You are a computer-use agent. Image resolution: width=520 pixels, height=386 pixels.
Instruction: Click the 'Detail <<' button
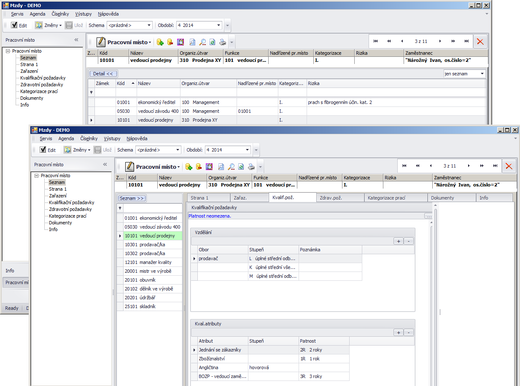click(x=103, y=74)
